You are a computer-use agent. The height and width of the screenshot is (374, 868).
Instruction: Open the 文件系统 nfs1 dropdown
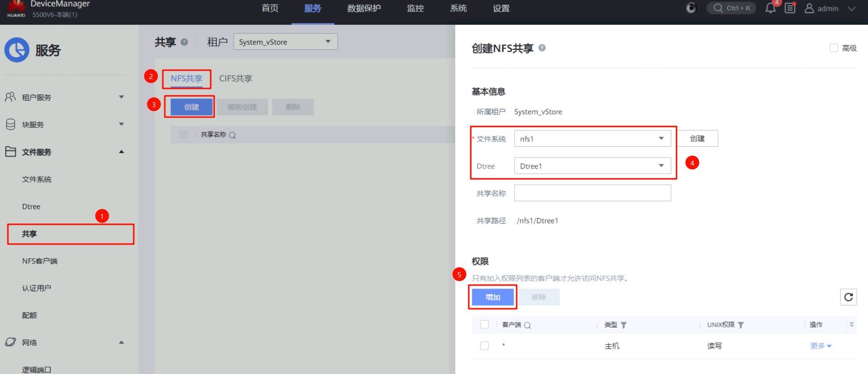[592, 139]
